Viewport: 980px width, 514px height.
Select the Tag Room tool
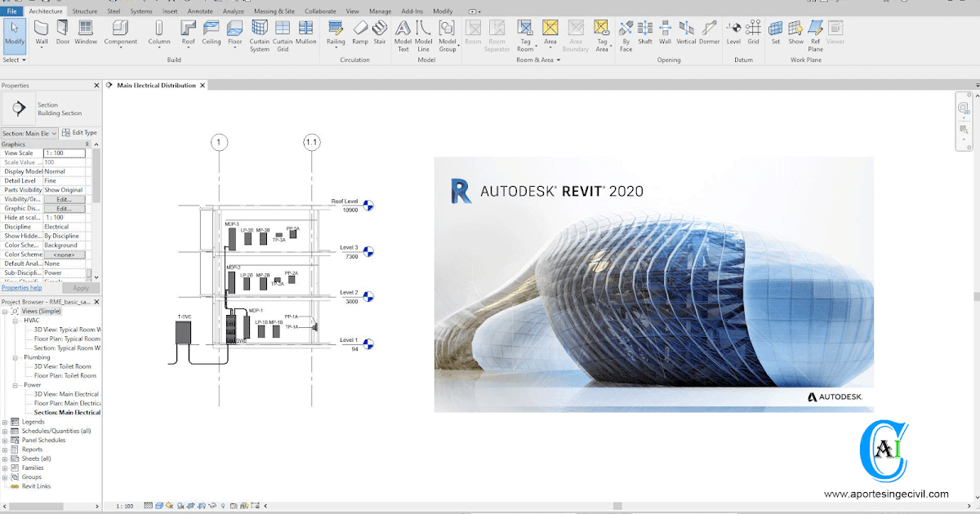pos(525,35)
